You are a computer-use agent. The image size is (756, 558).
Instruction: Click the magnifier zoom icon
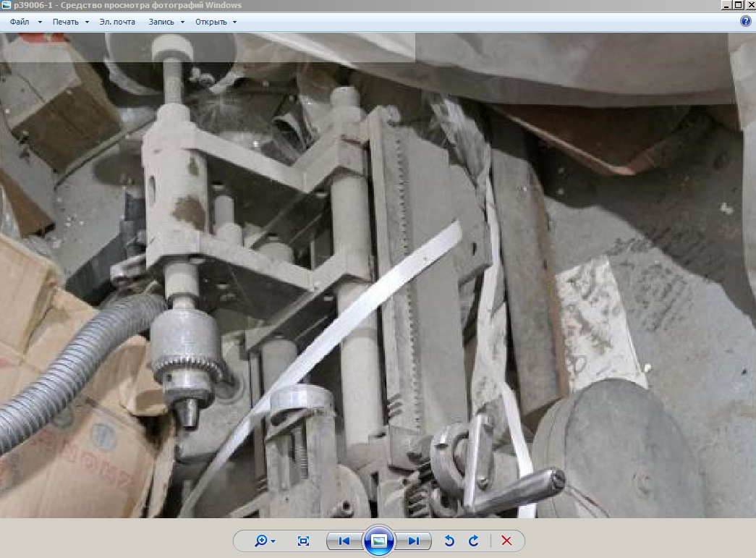pyautogui.click(x=261, y=541)
